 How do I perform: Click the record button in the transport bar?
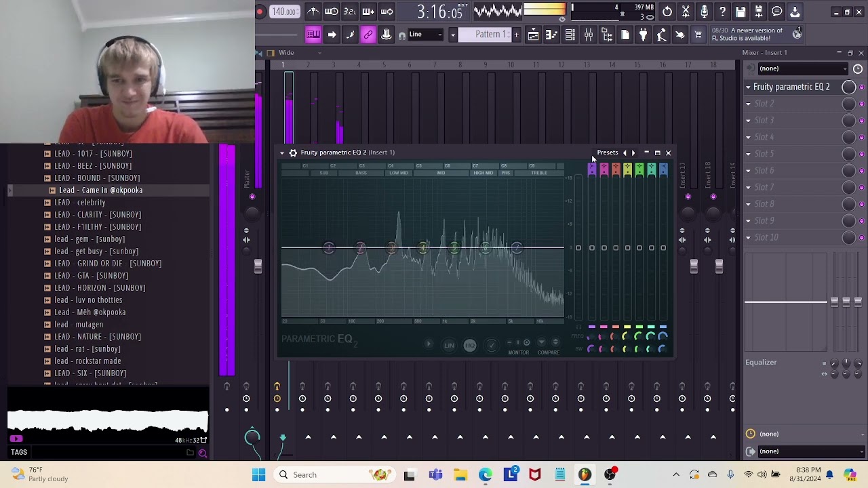[x=260, y=12]
